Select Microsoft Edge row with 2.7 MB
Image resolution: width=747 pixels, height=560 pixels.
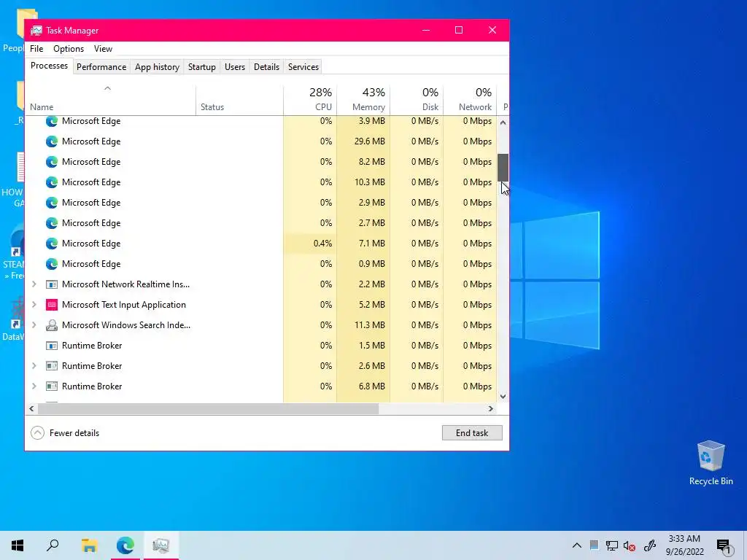point(261,223)
